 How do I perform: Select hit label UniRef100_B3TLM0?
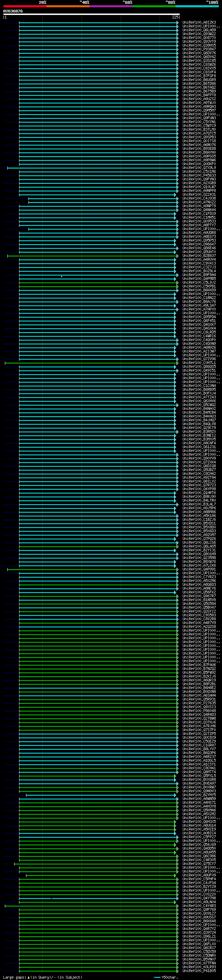(199, 129)
